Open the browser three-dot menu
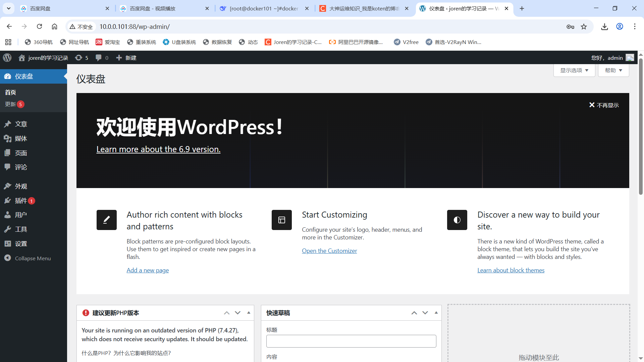This screenshot has height=362, width=644. click(x=635, y=27)
